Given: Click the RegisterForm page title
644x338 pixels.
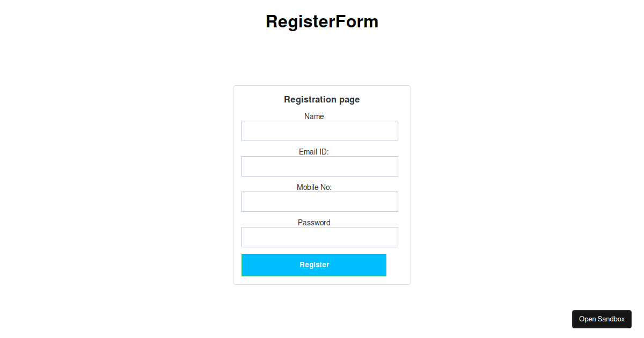Looking at the screenshot, I should point(321,21).
